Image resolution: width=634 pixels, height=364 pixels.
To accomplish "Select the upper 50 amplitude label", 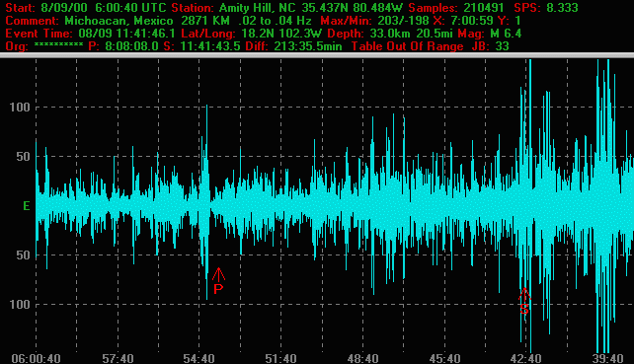I will tap(24, 157).
